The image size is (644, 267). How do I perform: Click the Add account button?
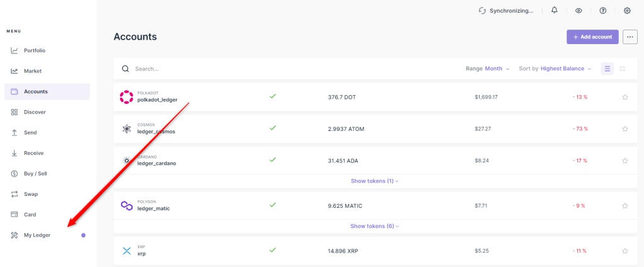click(x=592, y=37)
